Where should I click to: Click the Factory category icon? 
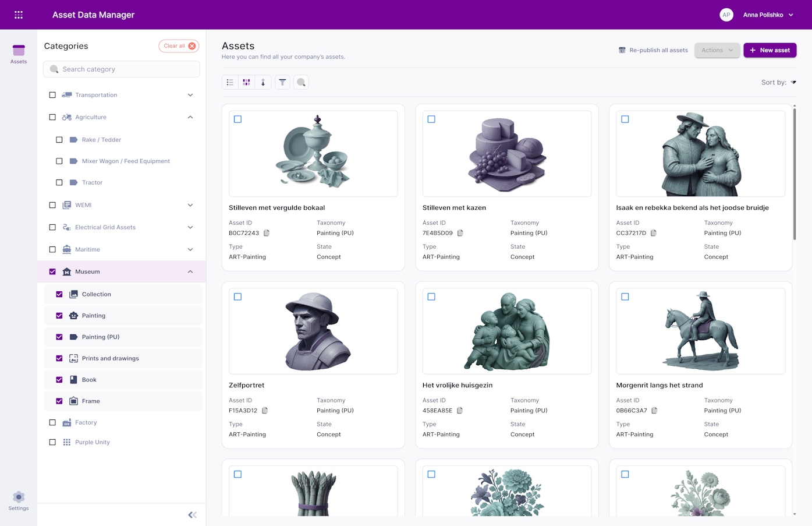tap(67, 422)
